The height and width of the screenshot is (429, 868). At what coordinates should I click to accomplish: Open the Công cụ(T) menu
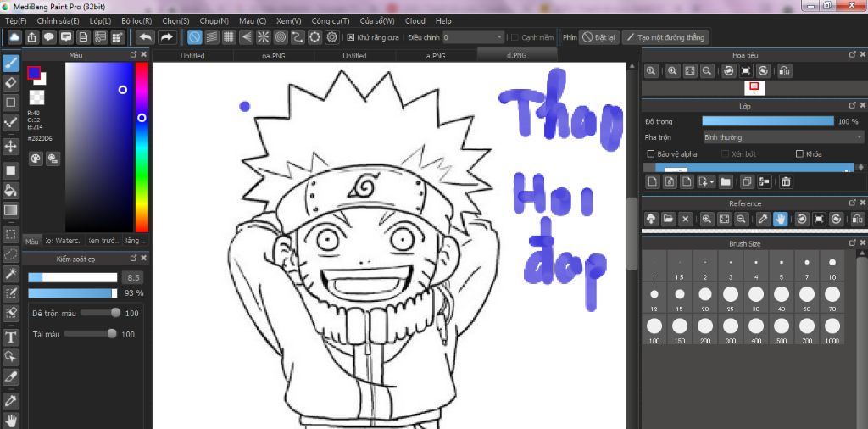point(331,20)
